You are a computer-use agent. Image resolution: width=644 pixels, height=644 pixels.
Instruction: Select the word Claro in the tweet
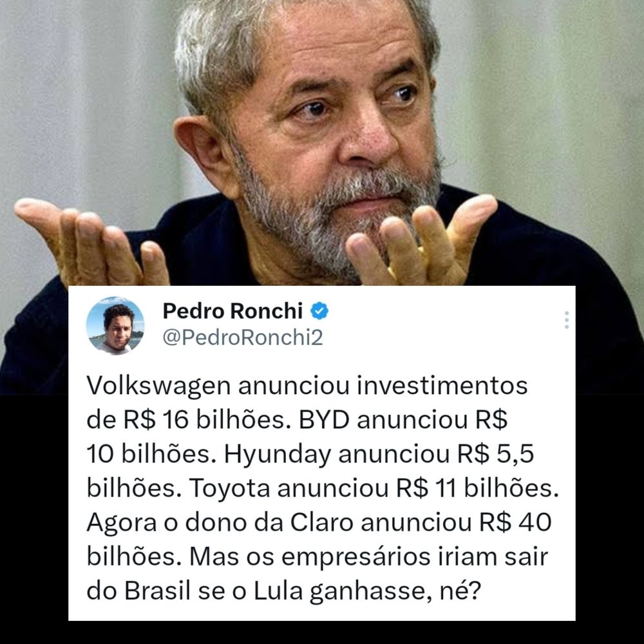click(x=321, y=522)
